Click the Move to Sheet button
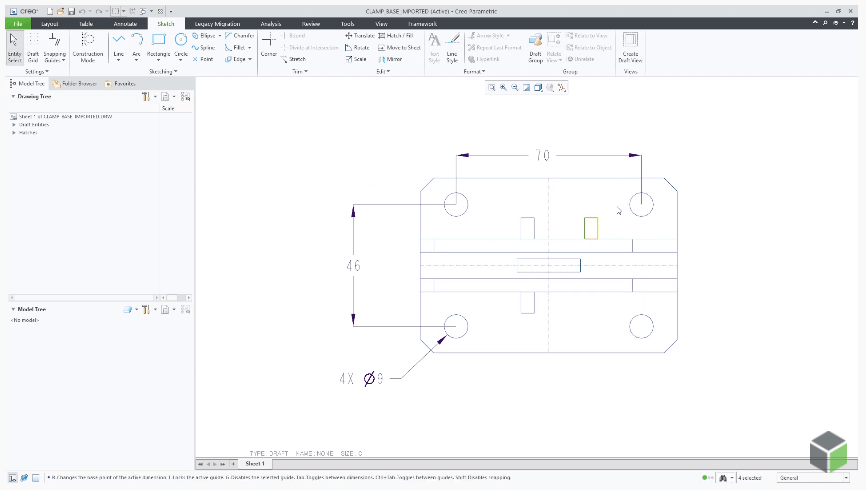This screenshot has height=490, width=866. click(400, 47)
